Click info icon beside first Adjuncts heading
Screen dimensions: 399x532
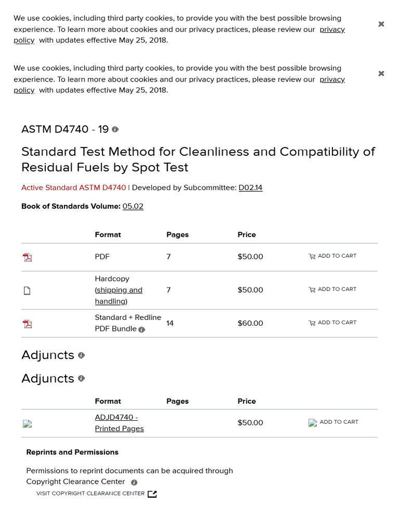coord(81,355)
